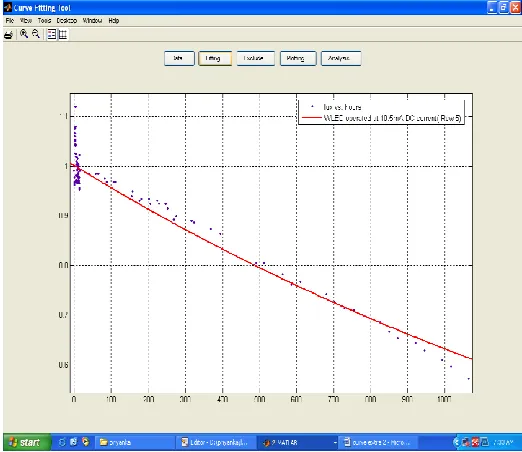Image resolution: width=522 pixels, height=452 pixels.
Task: Open the MATLAB taskbar group dropdown arrow
Action: click(x=335, y=443)
